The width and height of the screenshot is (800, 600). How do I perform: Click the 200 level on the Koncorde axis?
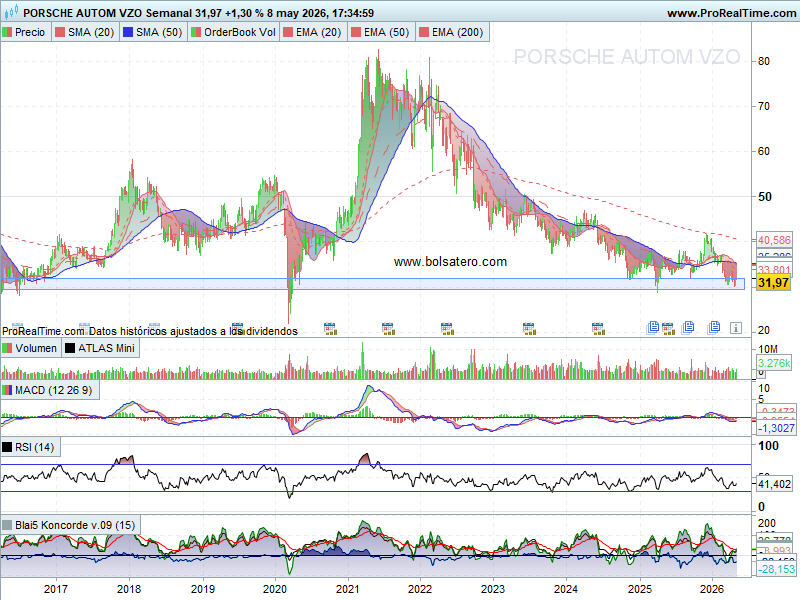click(x=767, y=523)
